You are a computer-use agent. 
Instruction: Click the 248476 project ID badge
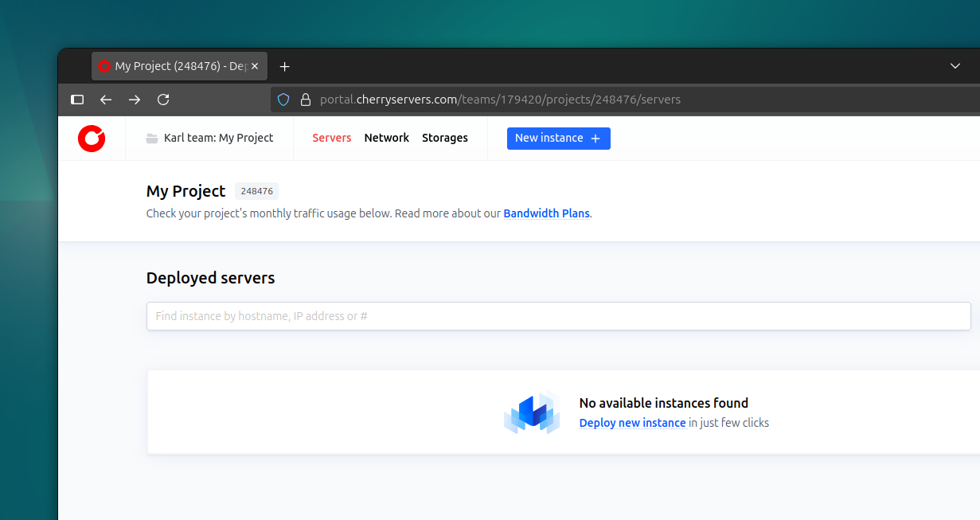coord(257,191)
